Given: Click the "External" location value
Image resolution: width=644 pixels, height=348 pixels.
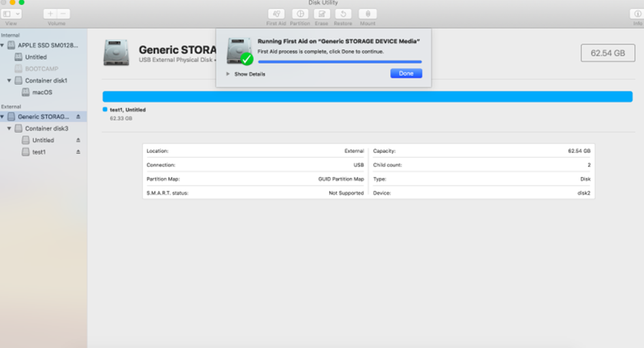Looking at the screenshot, I should (354, 151).
